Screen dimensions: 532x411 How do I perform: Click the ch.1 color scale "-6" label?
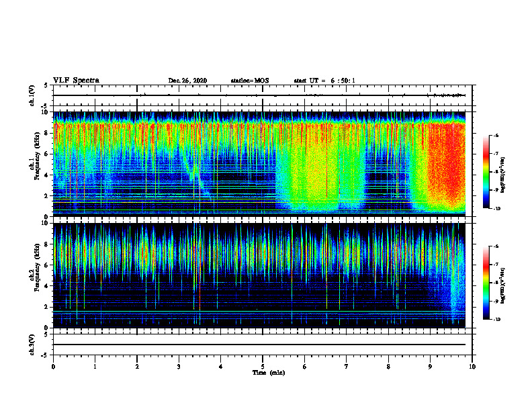pos(496,135)
